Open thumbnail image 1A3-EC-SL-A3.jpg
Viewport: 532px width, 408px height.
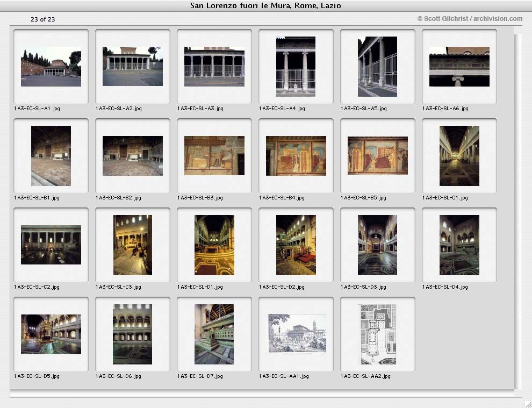[214, 67]
